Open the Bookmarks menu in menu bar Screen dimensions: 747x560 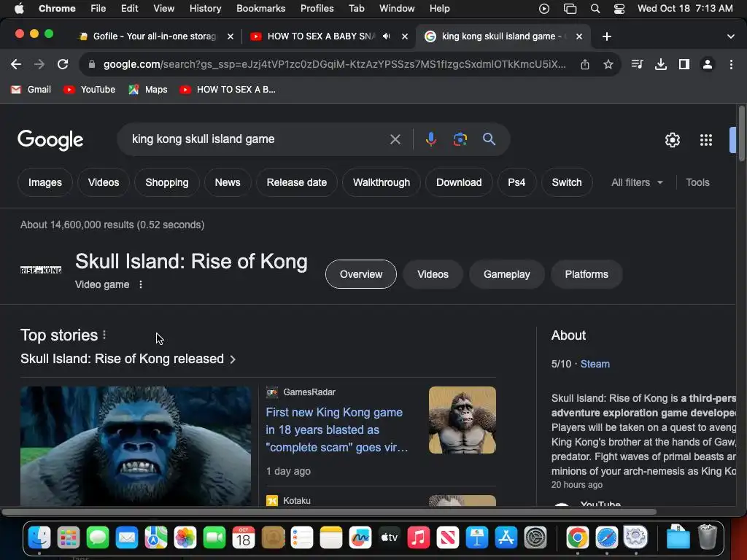click(260, 9)
